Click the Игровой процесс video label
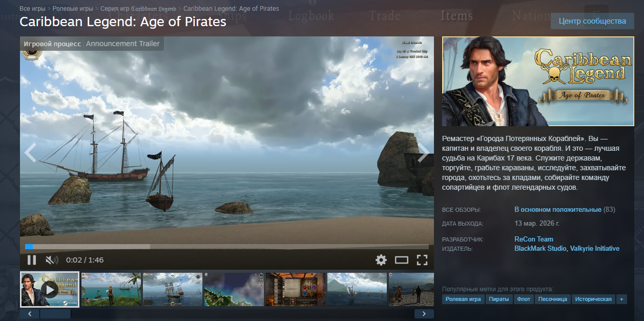This screenshot has height=321, width=644. [52, 44]
